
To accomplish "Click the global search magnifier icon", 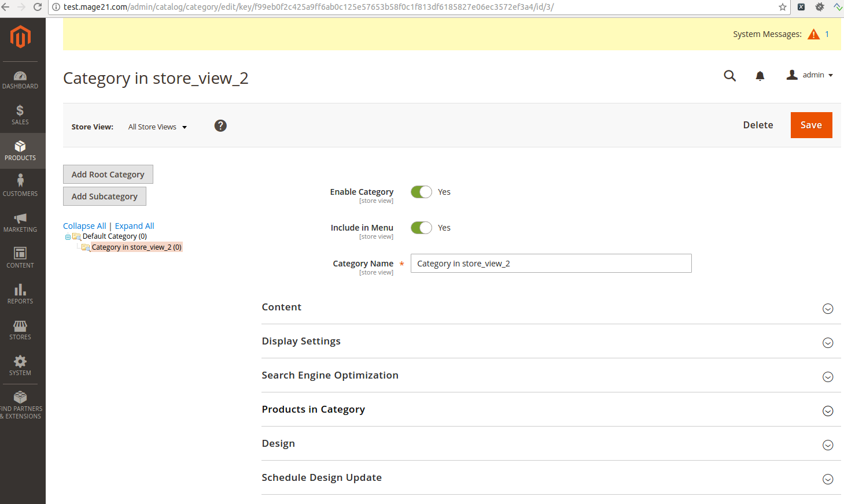I will click(729, 75).
